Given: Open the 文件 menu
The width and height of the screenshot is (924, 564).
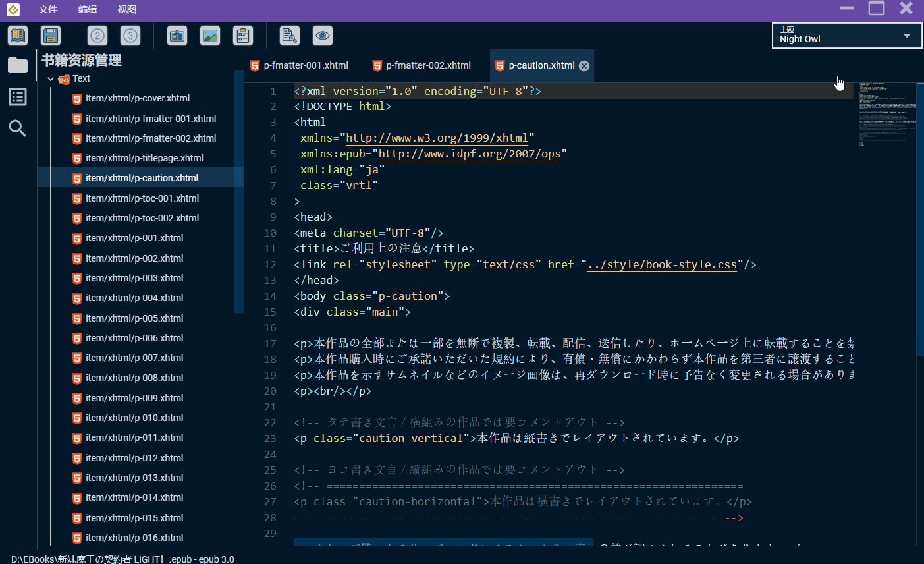Looking at the screenshot, I should coord(48,9).
